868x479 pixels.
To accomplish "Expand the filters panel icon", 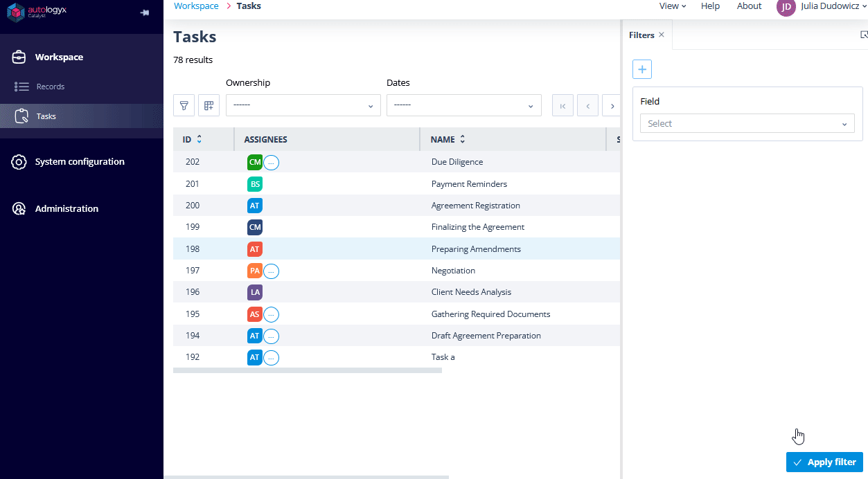I will click(864, 35).
